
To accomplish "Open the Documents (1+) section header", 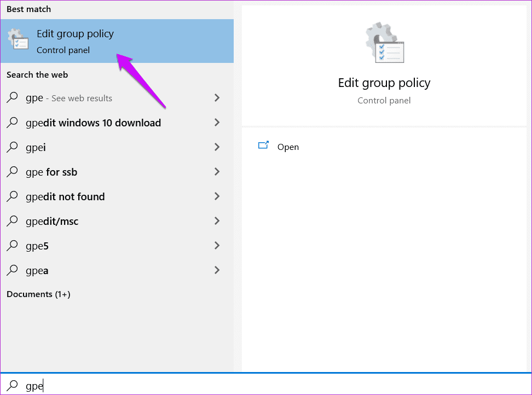I will (x=38, y=294).
